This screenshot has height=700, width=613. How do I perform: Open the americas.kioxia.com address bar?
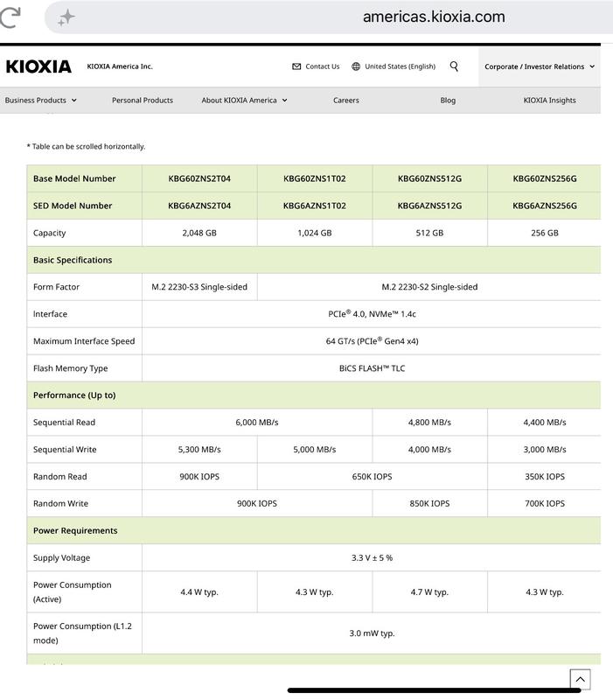coord(434,17)
